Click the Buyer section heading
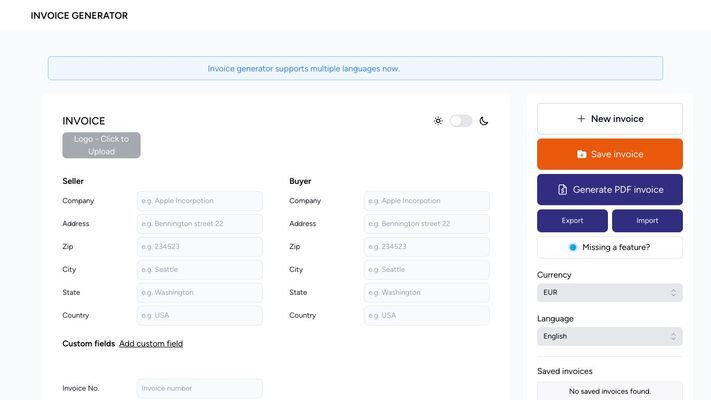The image size is (711, 400). pyautogui.click(x=300, y=181)
